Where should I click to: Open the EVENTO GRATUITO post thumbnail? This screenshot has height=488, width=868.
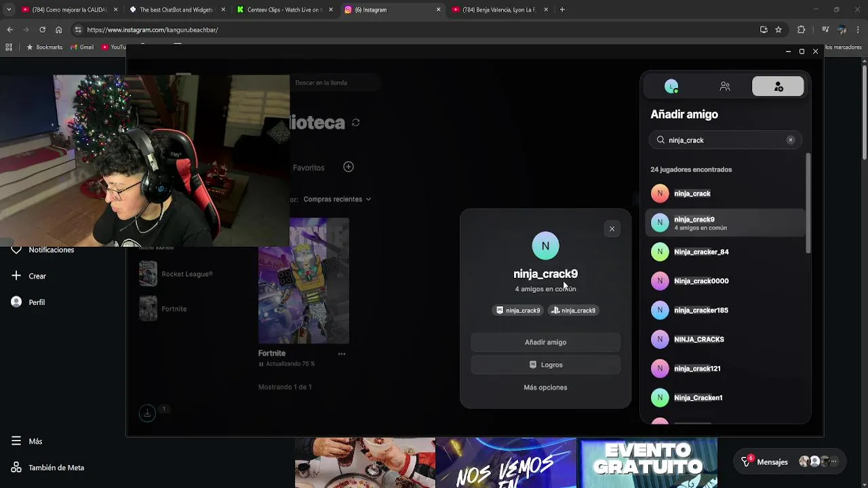pyautogui.click(x=647, y=463)
